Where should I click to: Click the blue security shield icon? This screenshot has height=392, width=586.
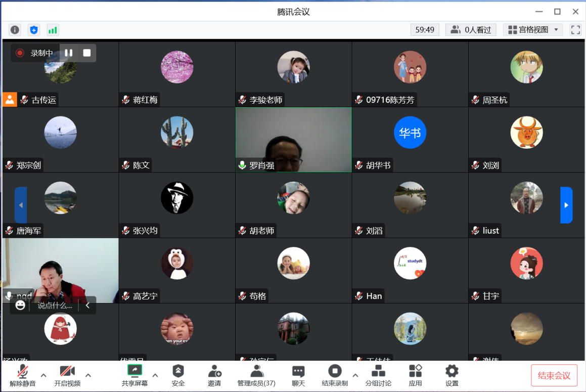34,30
